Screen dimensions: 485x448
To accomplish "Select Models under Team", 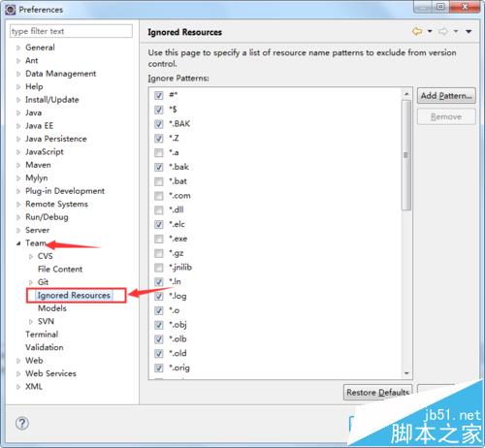I will click(52, 308).
